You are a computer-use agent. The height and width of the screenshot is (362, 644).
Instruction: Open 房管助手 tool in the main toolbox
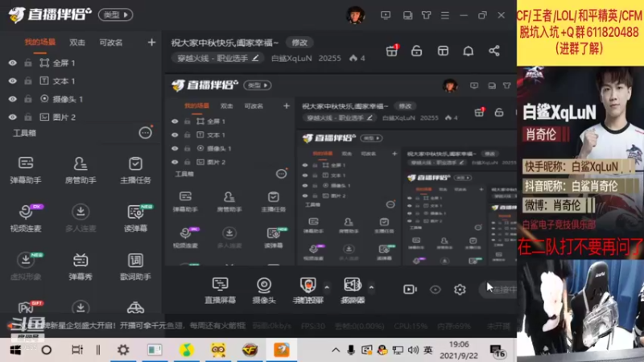tap(80, 170)
